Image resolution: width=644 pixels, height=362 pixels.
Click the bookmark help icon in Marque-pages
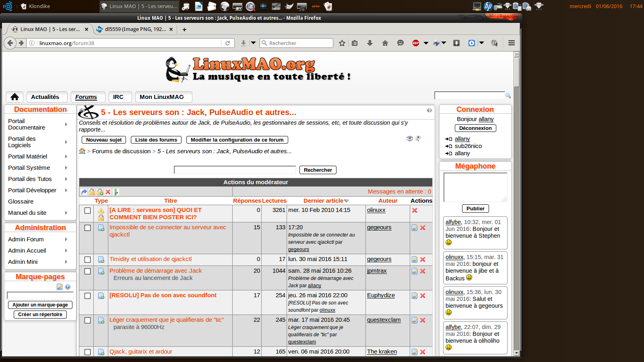(x=68, y=287)
